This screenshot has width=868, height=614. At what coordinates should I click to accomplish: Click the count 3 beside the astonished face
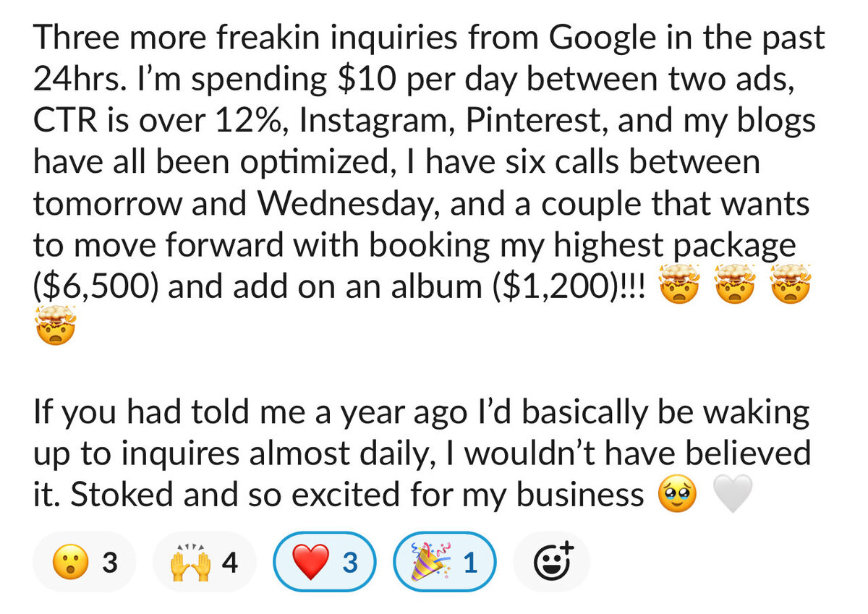[x=109, y=562]
